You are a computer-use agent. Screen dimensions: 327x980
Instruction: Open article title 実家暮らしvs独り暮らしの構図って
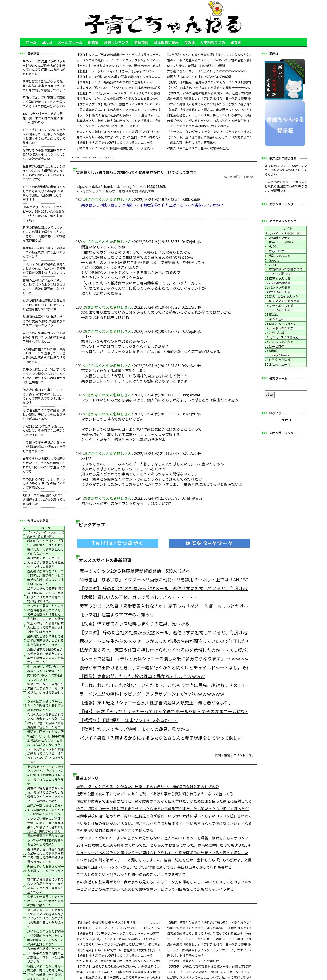[x=136, y=172]
